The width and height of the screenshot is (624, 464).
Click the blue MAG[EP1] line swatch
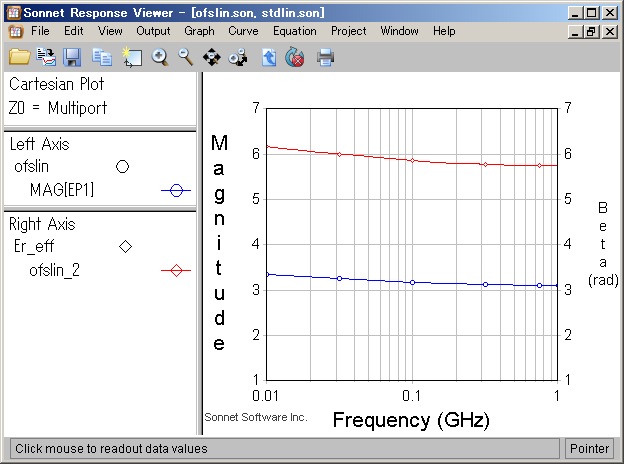[x=176, y=190]
